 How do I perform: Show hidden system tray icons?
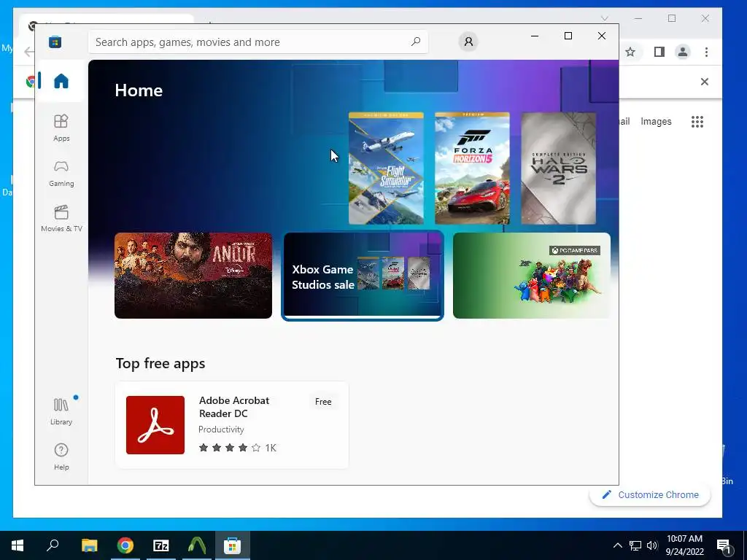point(617,545)
